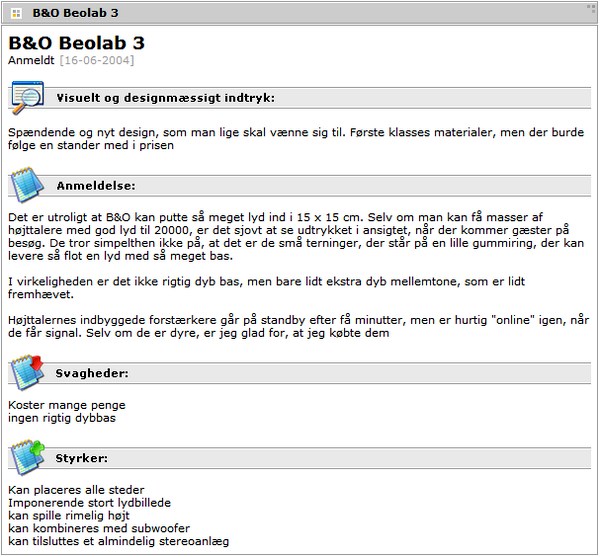Click the weakness ingen rigtig dybbas
This screenshot has height=557, width=600.
(62, 418)
